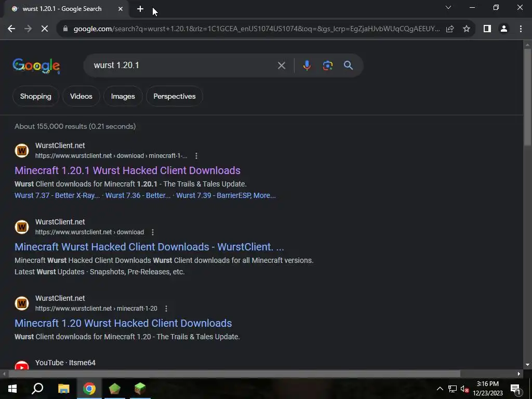Go back using the browser back arrow

[11, 29]
